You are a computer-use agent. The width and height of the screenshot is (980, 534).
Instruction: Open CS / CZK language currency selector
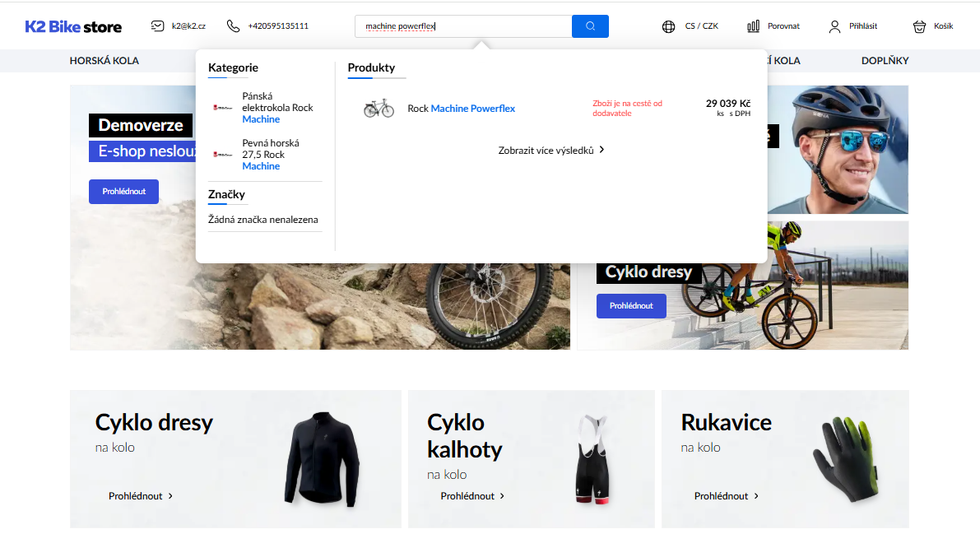click(701, 26)
